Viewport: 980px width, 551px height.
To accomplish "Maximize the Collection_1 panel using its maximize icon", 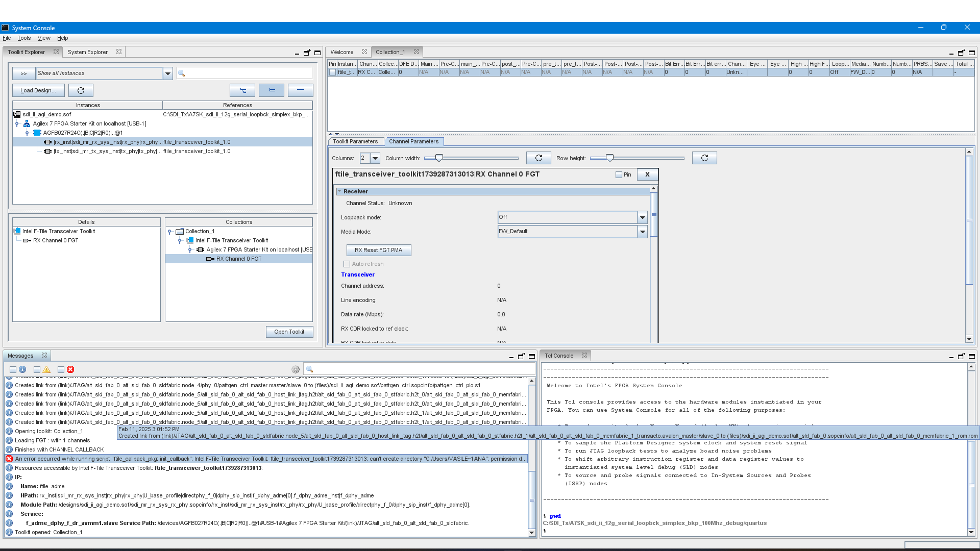I will [972, 53].
